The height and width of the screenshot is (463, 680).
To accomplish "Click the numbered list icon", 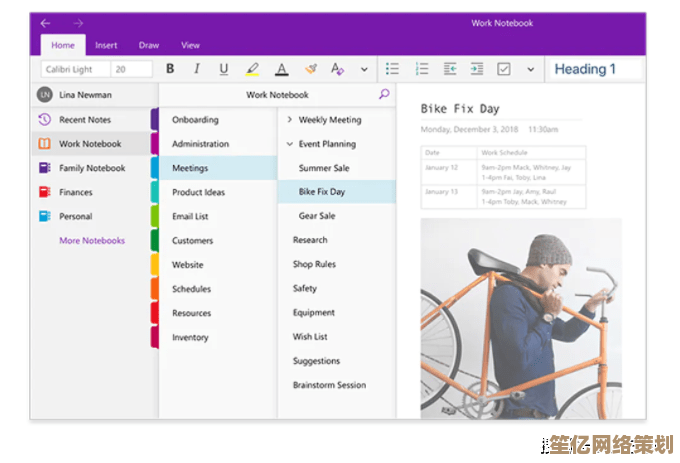I will 422,69.
